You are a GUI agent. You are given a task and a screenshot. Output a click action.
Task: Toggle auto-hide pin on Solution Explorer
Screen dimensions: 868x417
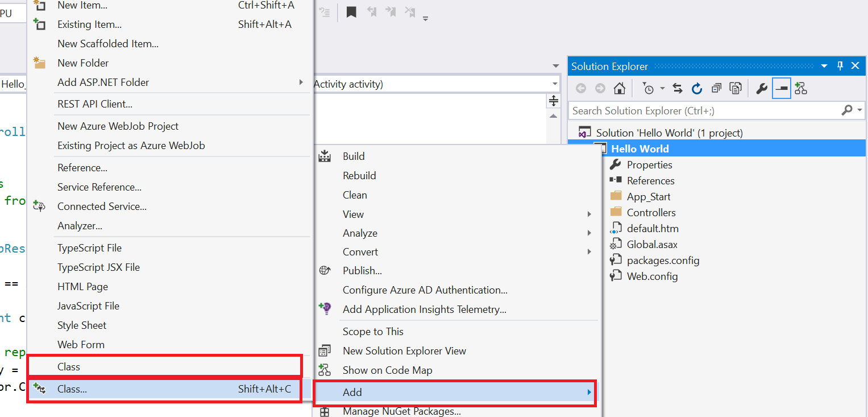pyautogui.click(x=840, y=66)
